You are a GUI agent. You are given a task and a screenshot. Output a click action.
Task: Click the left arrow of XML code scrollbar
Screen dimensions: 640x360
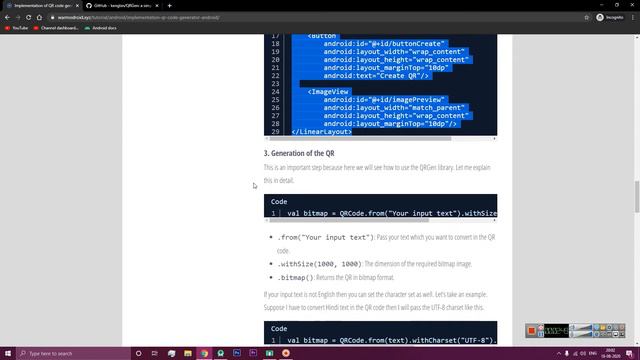[267, 139]
